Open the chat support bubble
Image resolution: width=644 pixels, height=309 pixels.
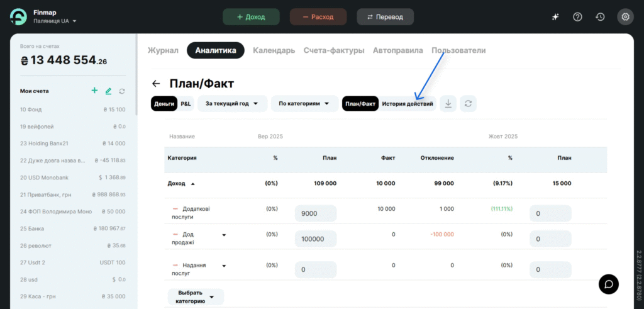608,284
